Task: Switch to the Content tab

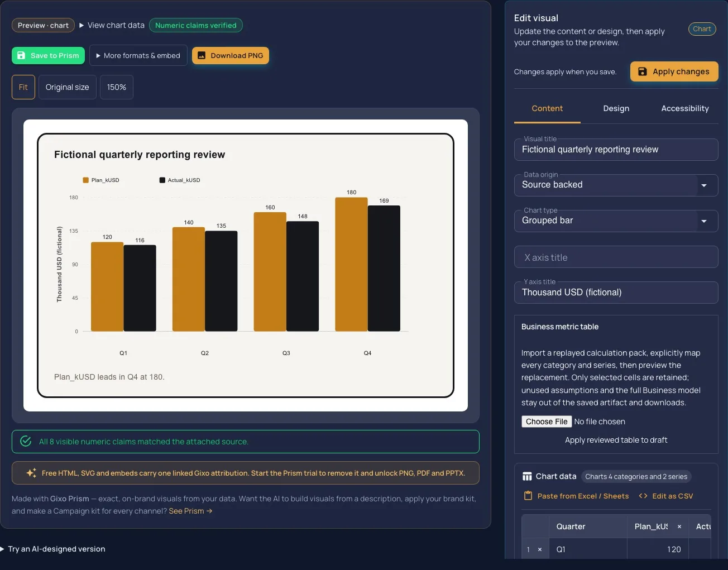Action: (x=547, y=108)
